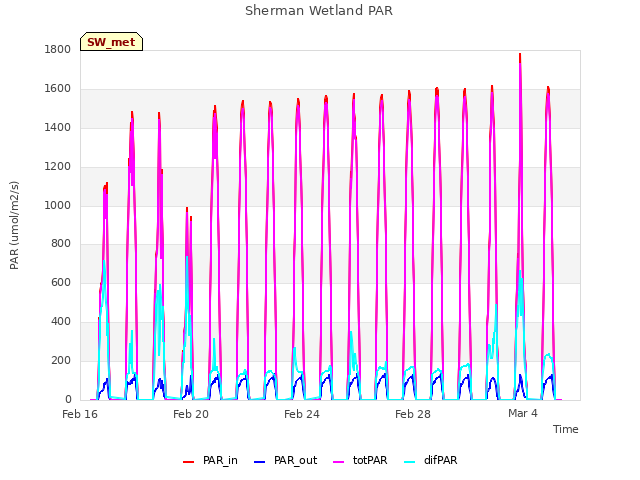Click the Feb 24 x-axis tick label
This screenshot has height=480, width=640.
[302, 414]
